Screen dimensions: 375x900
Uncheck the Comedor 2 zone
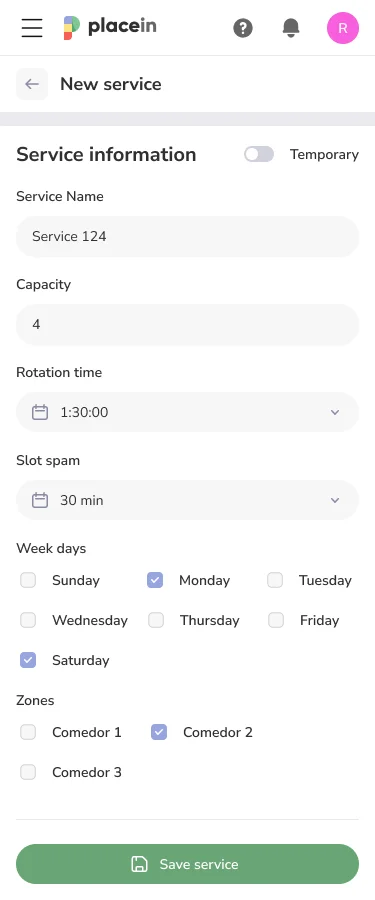pos(159,732)
